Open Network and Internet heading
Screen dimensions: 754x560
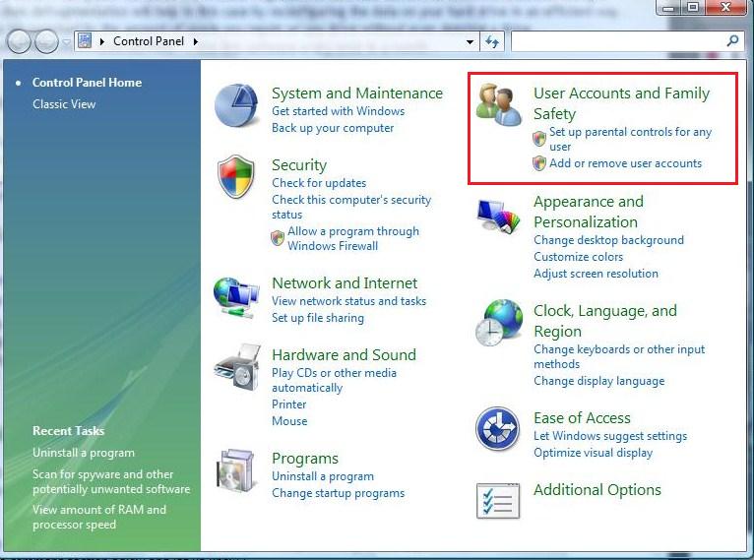[x=345, y=283]
